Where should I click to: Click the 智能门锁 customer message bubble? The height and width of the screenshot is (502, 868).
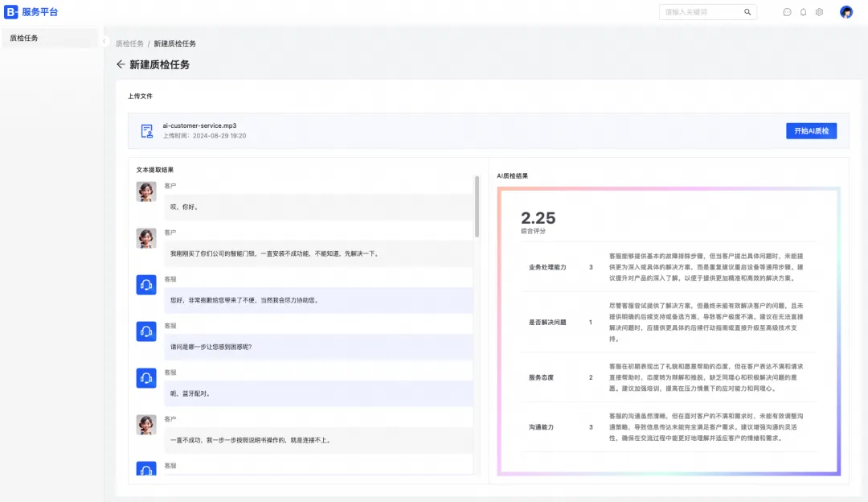tap(318, 253)
